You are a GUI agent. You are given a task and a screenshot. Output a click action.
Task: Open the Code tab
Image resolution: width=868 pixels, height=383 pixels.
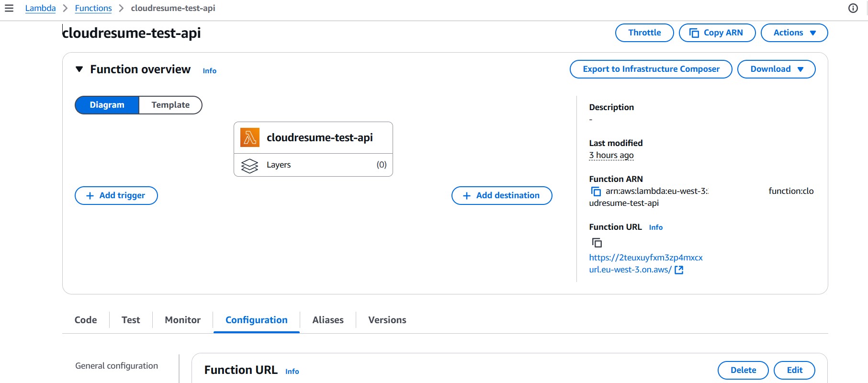click(86, 320)
